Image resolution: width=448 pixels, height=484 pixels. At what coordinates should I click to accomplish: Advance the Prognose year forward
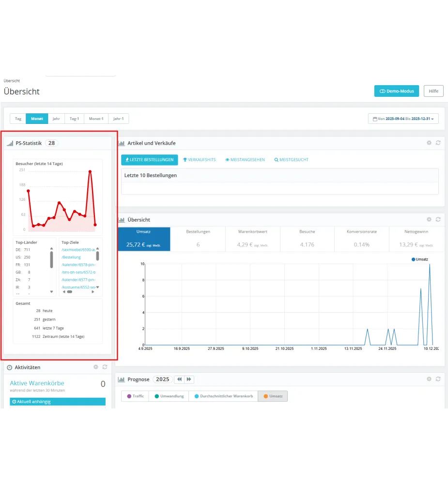188,379
